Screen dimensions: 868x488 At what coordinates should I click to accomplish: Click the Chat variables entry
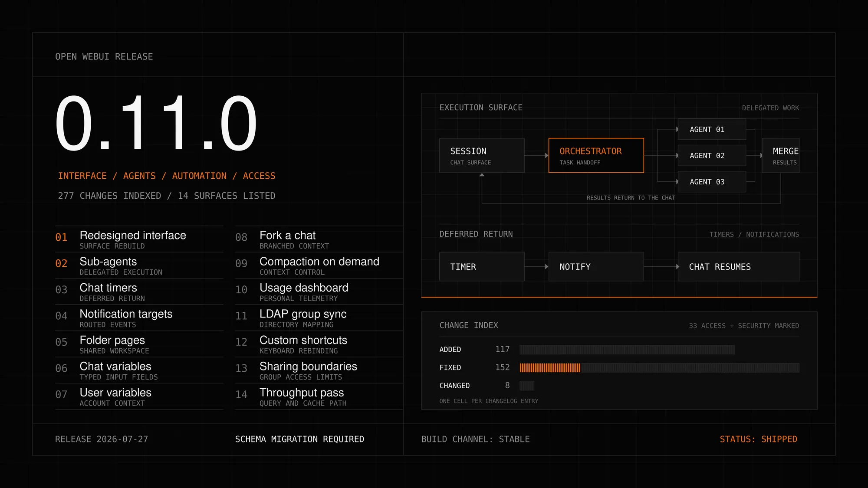[139, 370]
